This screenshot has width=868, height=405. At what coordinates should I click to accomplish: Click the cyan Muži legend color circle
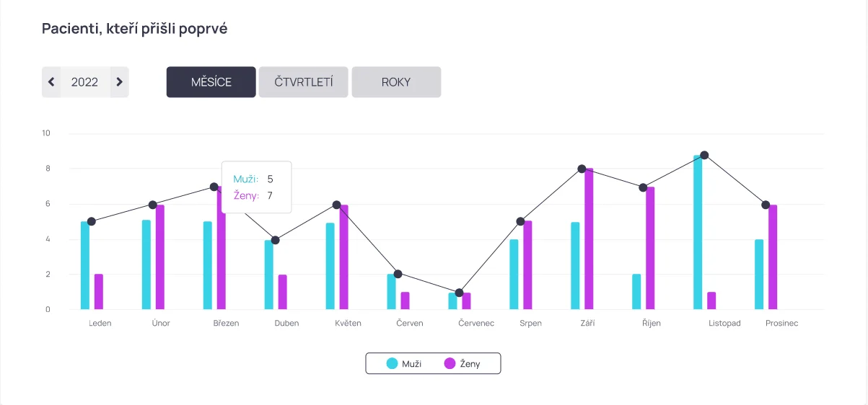393,364
